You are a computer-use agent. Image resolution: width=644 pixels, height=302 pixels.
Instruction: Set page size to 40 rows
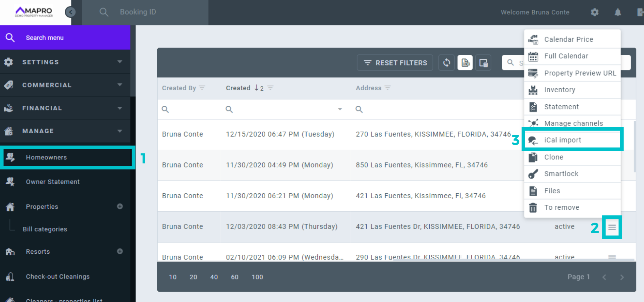click(x=214, y=277)
